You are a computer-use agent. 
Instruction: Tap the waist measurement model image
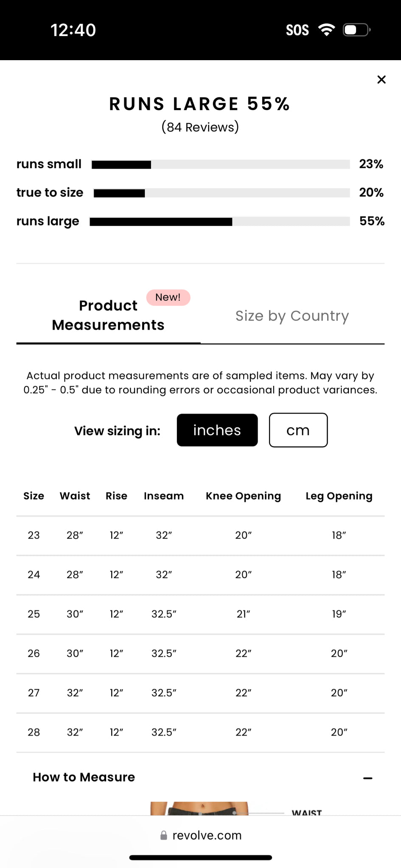[199, 808]
